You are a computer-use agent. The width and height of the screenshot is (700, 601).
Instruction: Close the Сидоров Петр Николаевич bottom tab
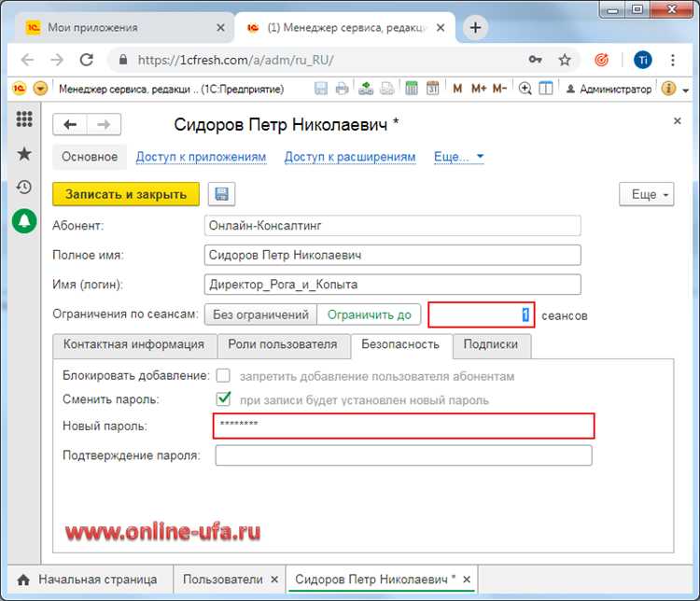467,580
